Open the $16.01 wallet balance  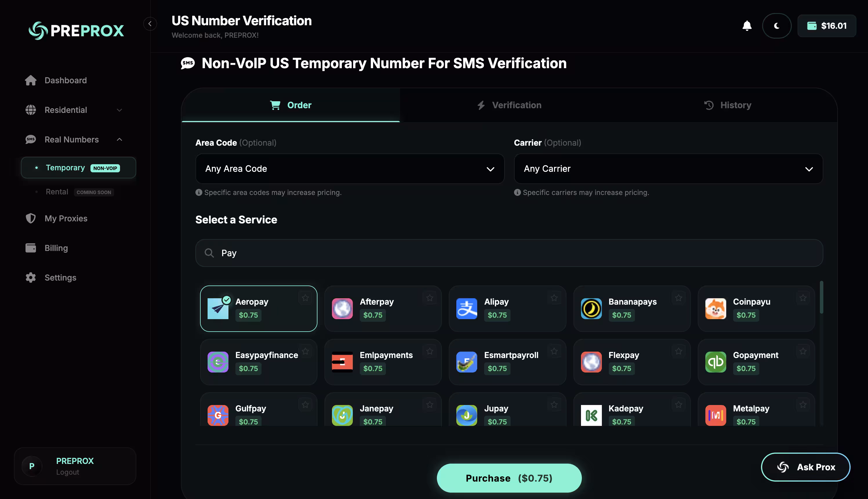click(827, 26)
